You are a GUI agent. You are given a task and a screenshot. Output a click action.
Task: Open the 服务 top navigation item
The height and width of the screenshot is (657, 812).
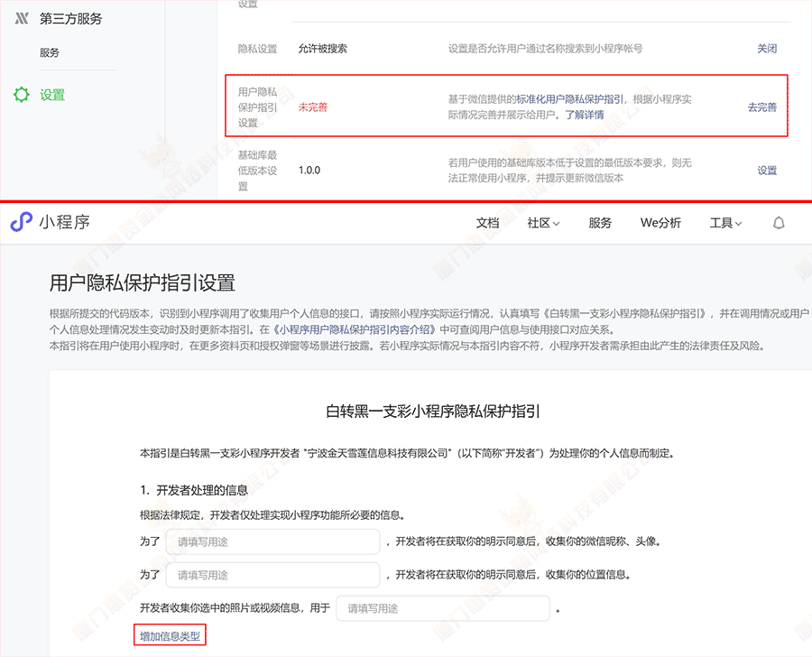[x=600, y=223]
